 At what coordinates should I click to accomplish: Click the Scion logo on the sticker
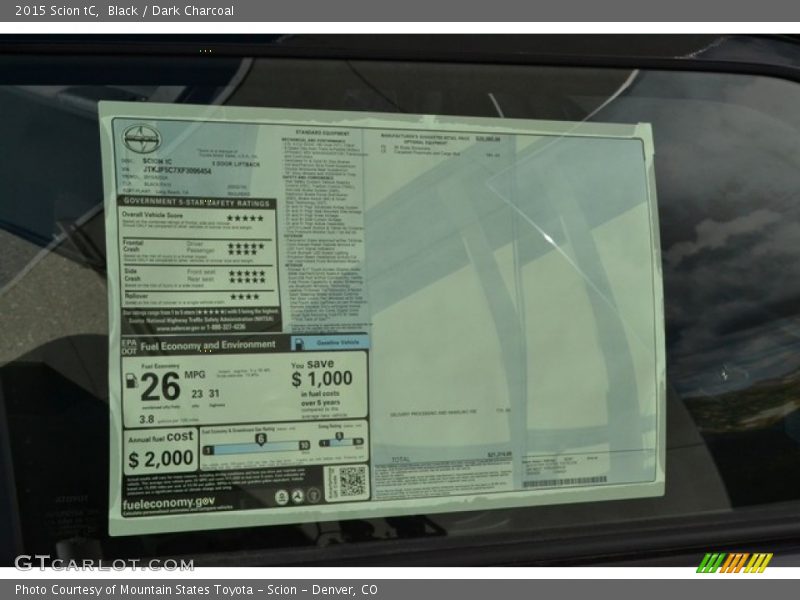(141, 139)
